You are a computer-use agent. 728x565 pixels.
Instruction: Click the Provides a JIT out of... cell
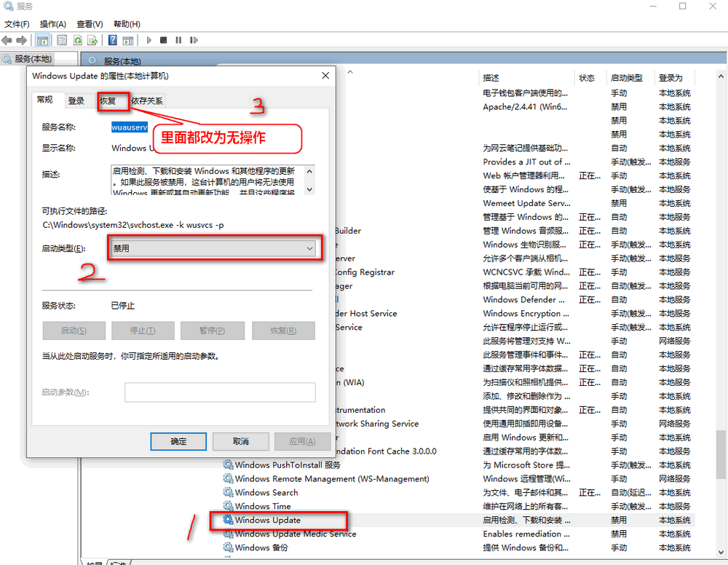coord(526,162)
